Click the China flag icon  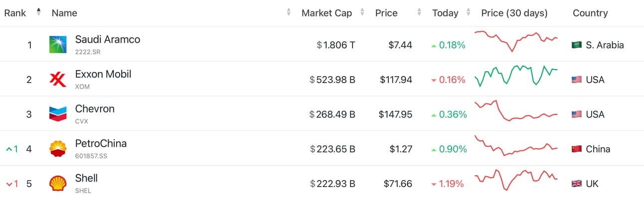click(577, 149)
